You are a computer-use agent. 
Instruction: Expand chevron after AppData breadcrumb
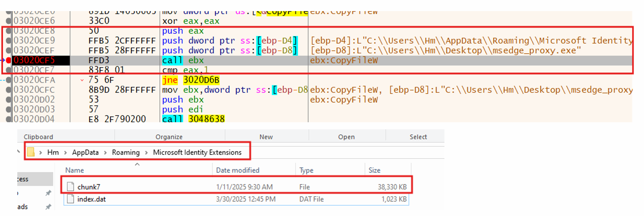(x=105, y=152)
